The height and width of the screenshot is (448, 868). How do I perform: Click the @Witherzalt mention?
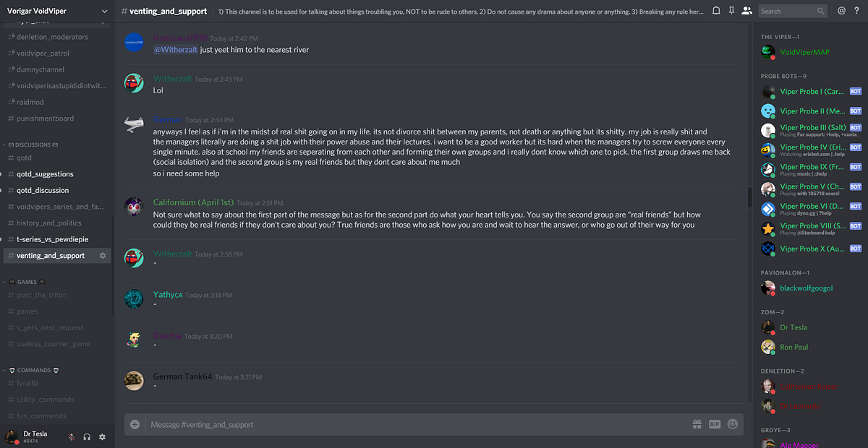pos(176,50)
